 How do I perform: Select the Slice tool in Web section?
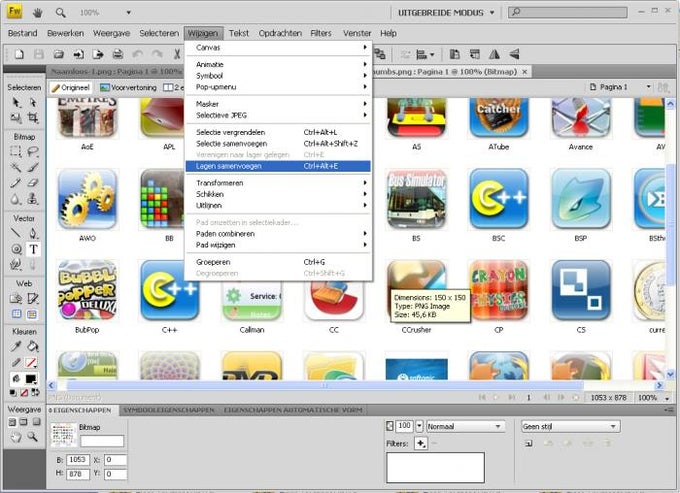[x=33, y=298]
